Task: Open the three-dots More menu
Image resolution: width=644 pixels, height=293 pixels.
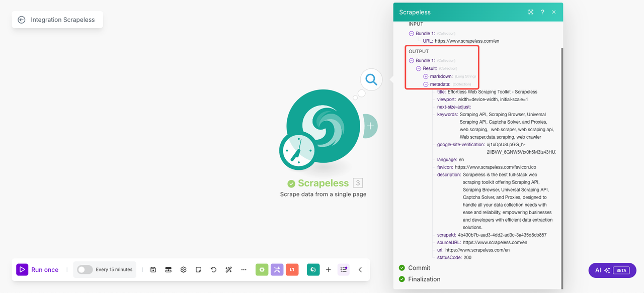Action: 244,270
